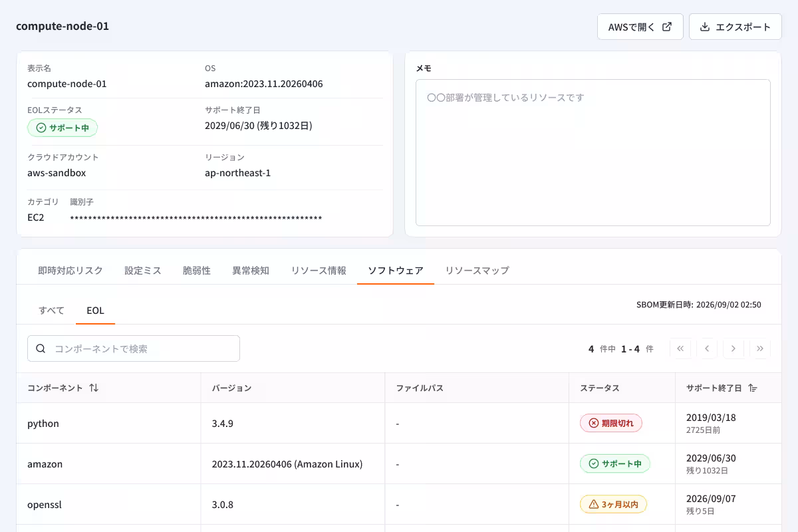Click the ap-northeast-1 region value
The image size is (798, 532).
tap(238, 173)
